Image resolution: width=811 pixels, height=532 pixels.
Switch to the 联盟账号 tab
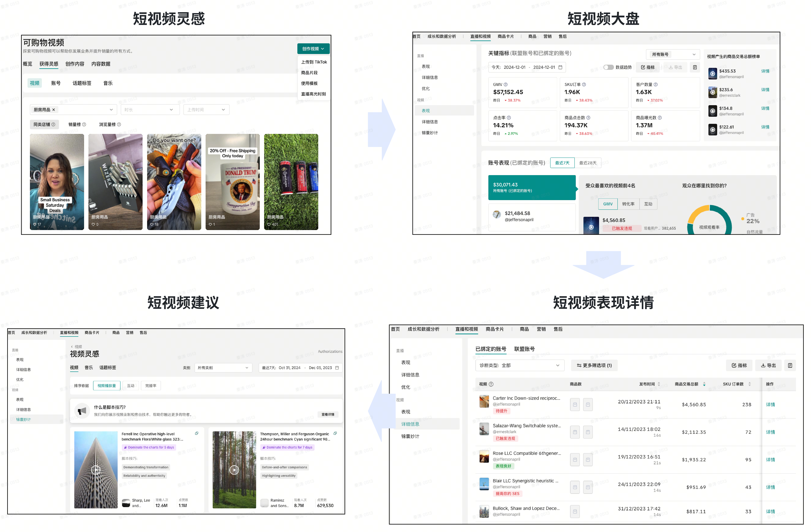coord(524,349)
